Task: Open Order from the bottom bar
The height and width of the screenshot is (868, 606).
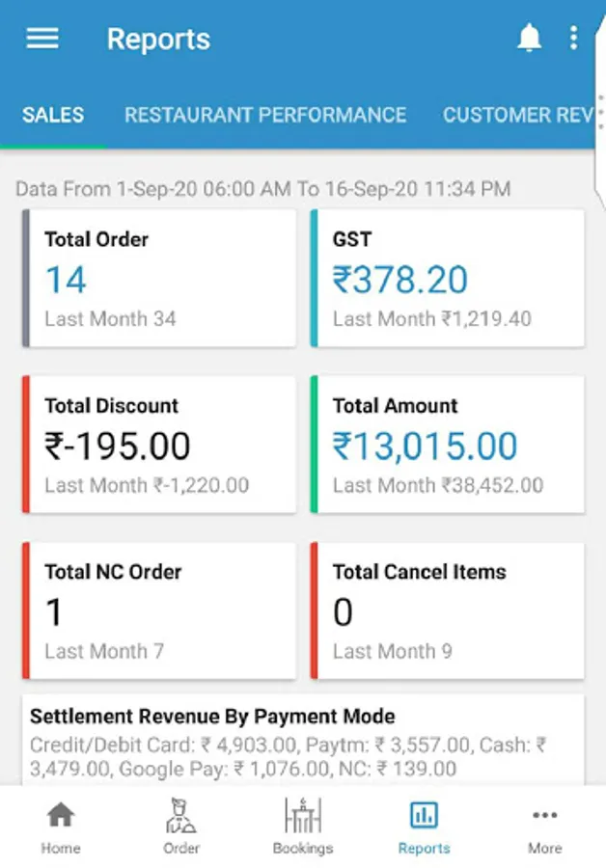Action: [181, 816]
